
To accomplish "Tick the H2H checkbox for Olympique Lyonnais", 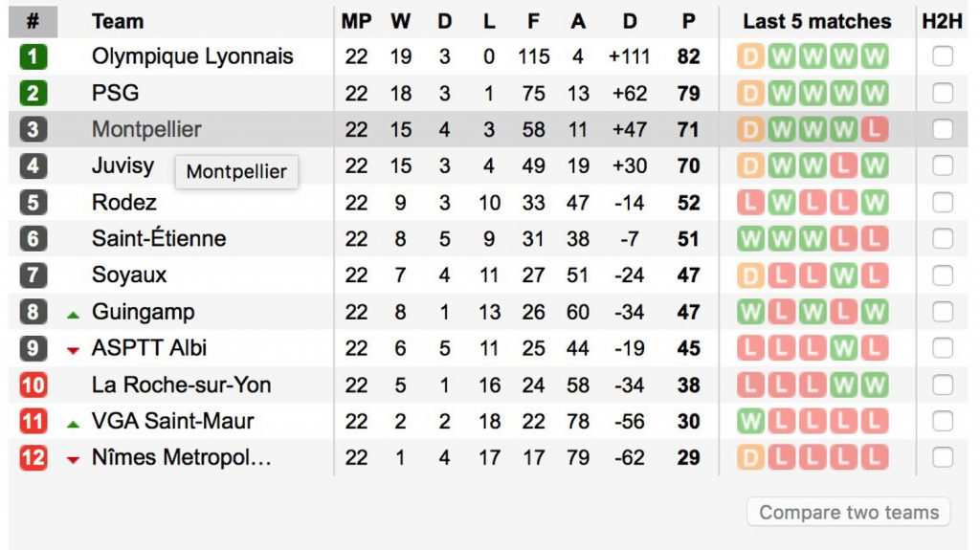I will point(943,56).
